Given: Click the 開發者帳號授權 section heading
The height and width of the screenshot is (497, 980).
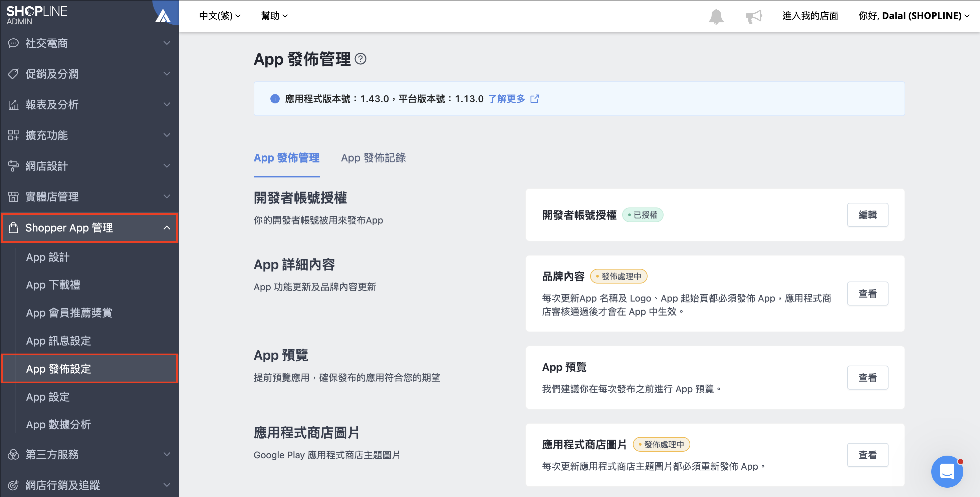Looking at the screenshot, I should (x=300, y=198).
